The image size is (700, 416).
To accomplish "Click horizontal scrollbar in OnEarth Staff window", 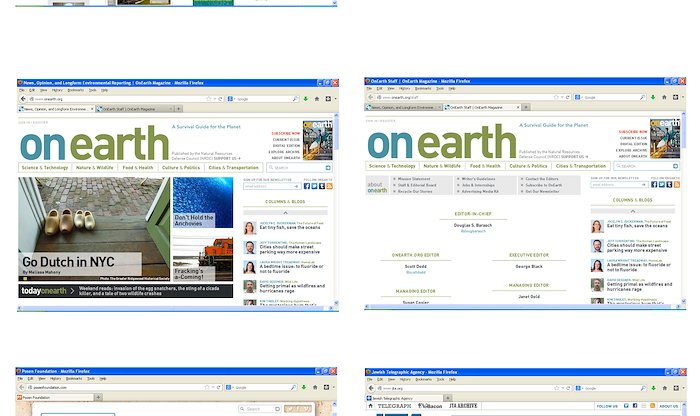I will tap(523, 307).
